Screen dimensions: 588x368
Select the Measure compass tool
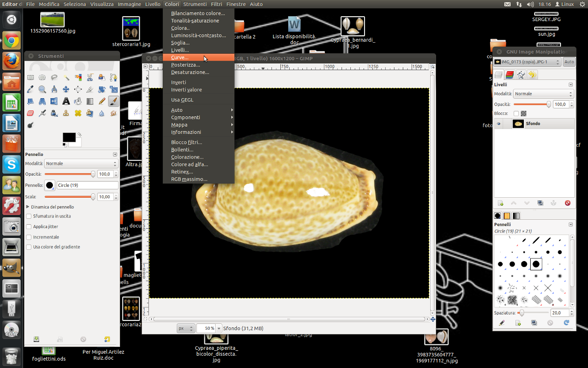(54, 89)
